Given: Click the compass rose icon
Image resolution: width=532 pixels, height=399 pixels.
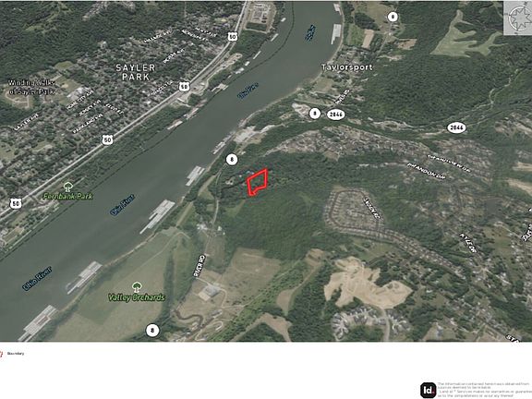Looking at the screenshot, I should (x=518, y=18).
